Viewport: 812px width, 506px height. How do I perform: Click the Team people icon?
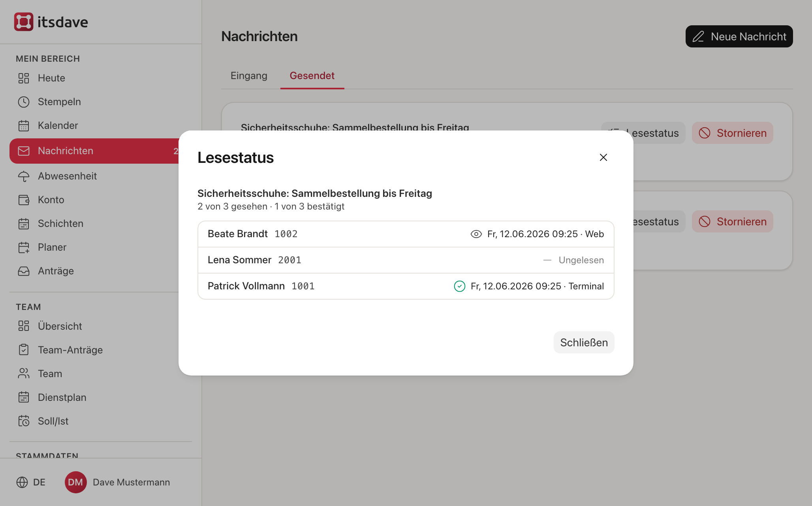click(24, 374)
